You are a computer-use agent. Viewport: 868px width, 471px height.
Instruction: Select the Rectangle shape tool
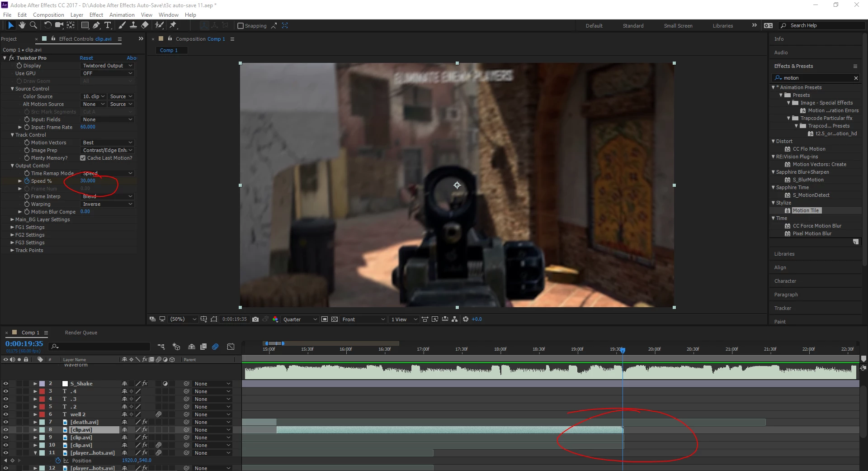85,25
